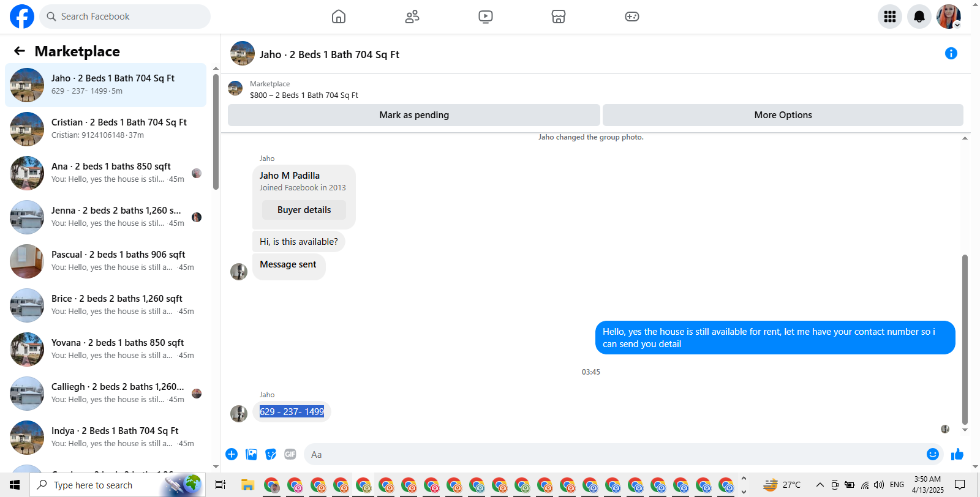Click the chat header listing thumbnail

click(x=243, y=53)
